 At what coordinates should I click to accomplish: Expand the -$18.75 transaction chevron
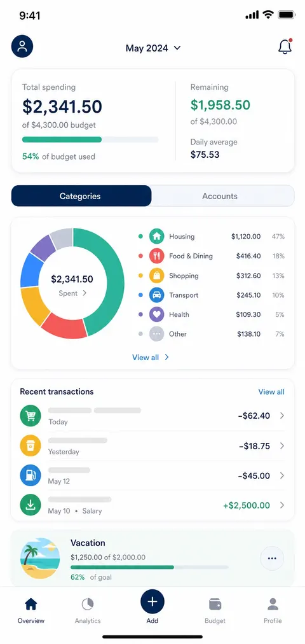coord(282,445)
